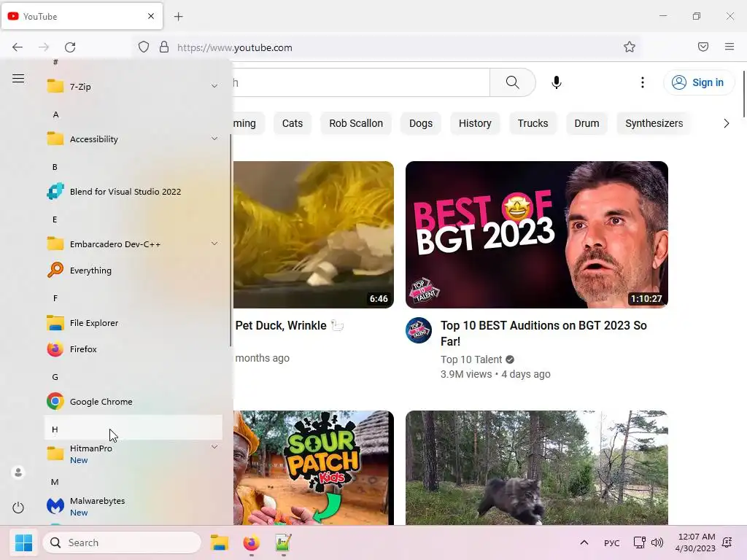This screenshot has width=747, height=560.
Task: Open the tracking protection shield icon
Action: tap(144, 47)
